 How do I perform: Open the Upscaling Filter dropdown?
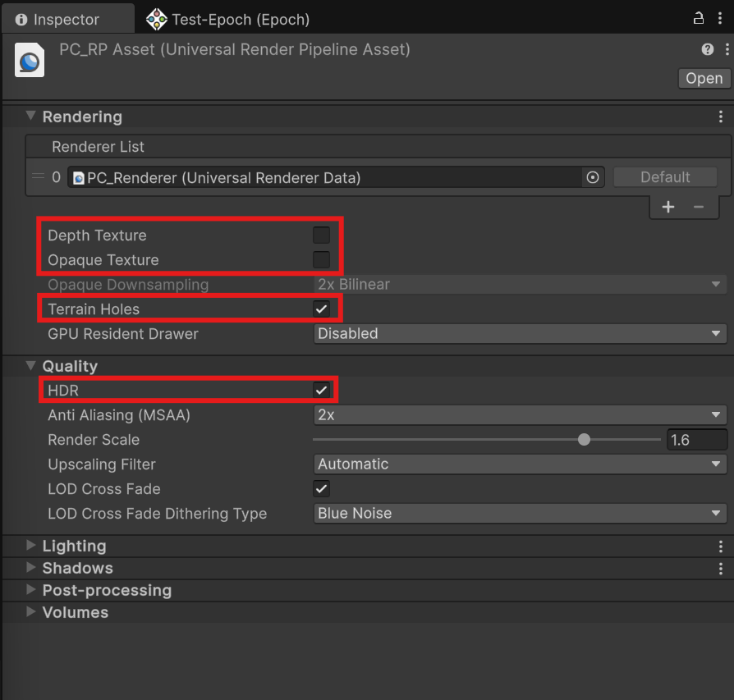tap(520, 464)
